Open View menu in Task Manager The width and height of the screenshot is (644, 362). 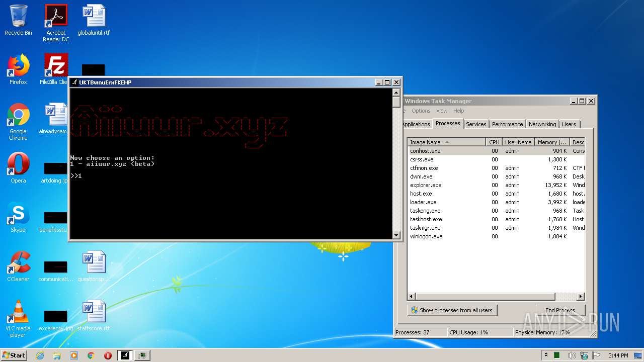442,111
